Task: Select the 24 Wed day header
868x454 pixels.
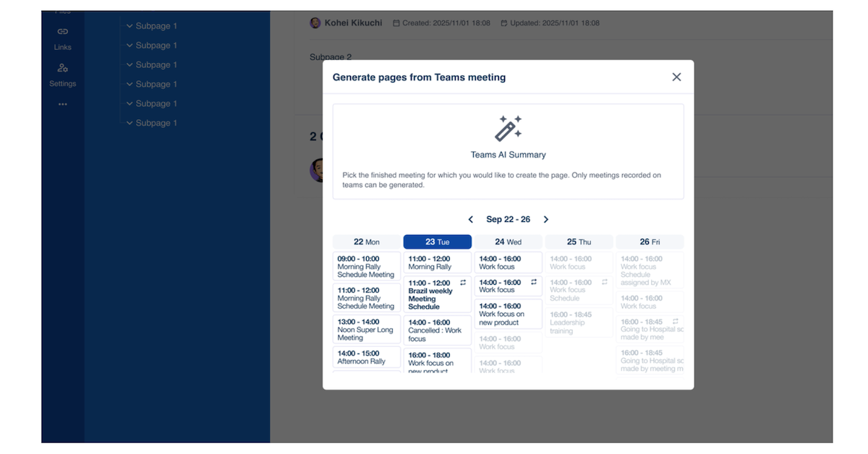Action: click(x=508, y=242)
